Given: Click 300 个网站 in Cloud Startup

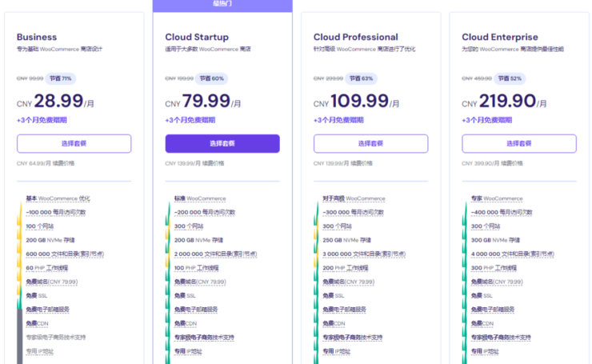Looking at the screenshot, I should coord(188,226).
